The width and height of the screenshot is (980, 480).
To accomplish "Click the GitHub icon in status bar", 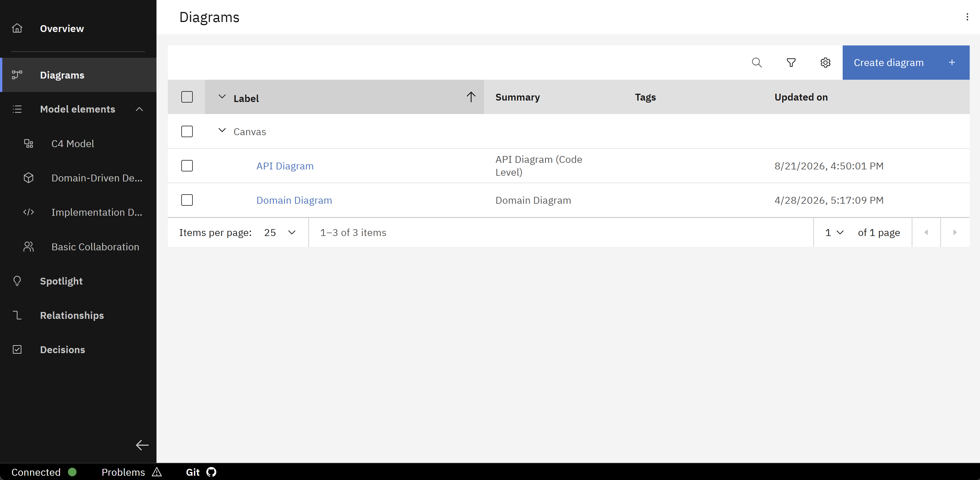I will click(x=211, y=472).
